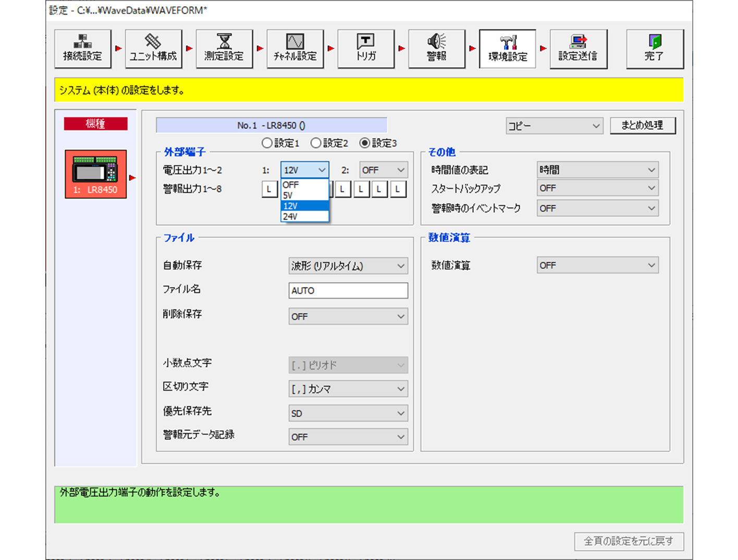The width and height of the screenshot is (738, 560).
Task: Select the 設定2 radio button
Action: point(316,143)
